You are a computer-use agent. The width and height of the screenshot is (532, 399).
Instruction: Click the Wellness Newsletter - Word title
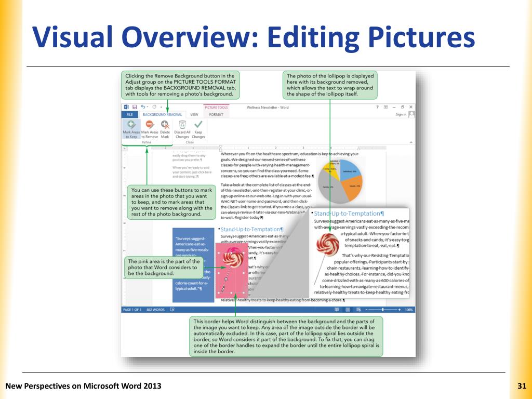268,107
